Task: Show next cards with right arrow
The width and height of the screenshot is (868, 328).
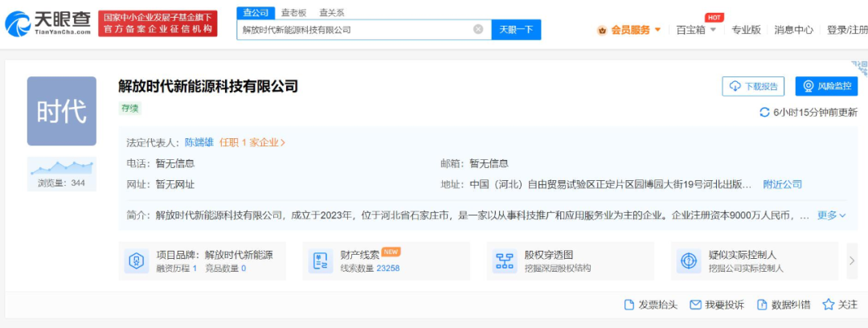Action: click(852, 261)
